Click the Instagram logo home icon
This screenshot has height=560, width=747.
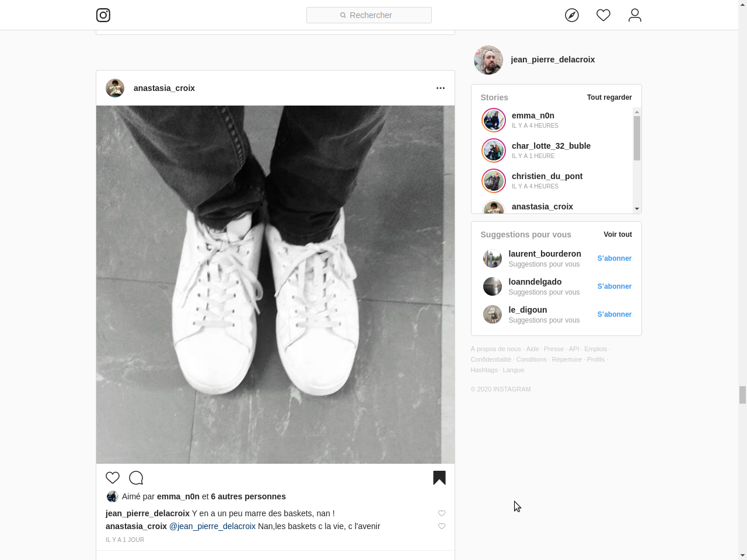tap(103, 15)
